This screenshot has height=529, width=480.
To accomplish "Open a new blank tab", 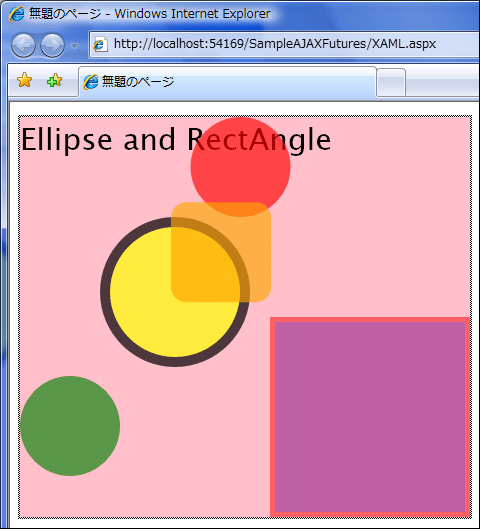I will coord(391,83).
